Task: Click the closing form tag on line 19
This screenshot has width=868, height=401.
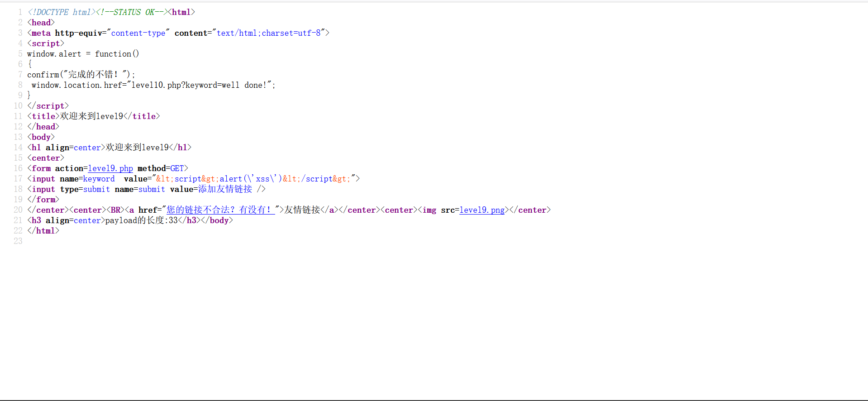Action: tap(43, 200)
